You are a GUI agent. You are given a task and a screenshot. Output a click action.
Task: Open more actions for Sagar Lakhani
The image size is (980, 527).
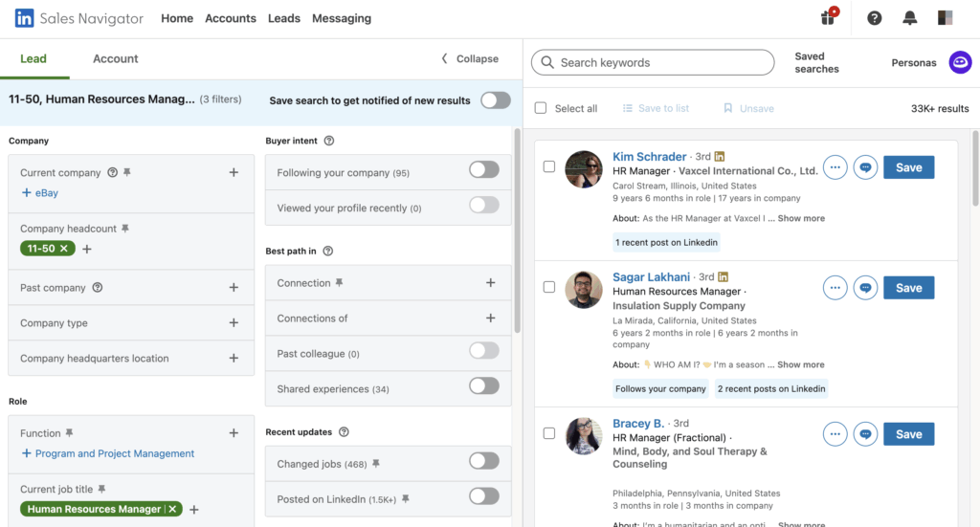835,288
